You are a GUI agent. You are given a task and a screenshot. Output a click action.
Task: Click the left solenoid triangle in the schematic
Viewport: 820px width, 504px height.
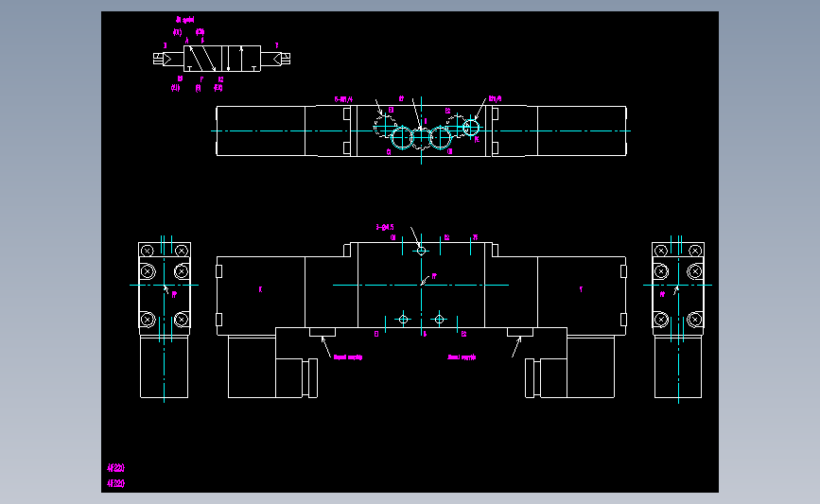166,59
